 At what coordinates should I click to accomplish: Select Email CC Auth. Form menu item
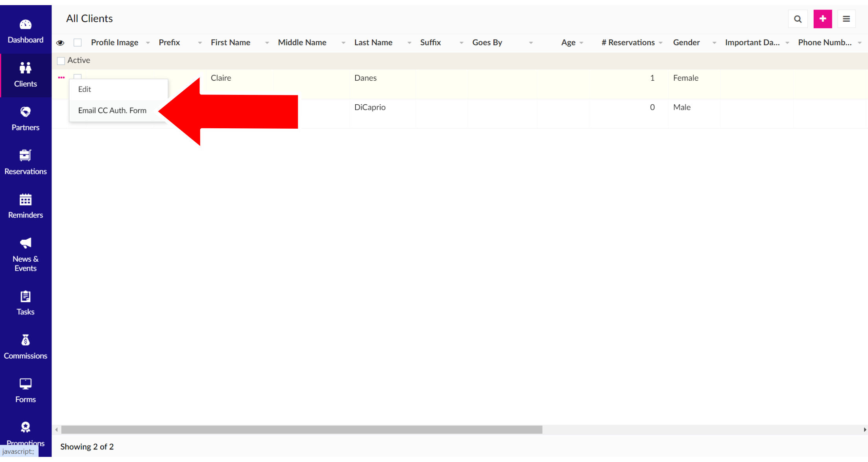coord(112,111)
